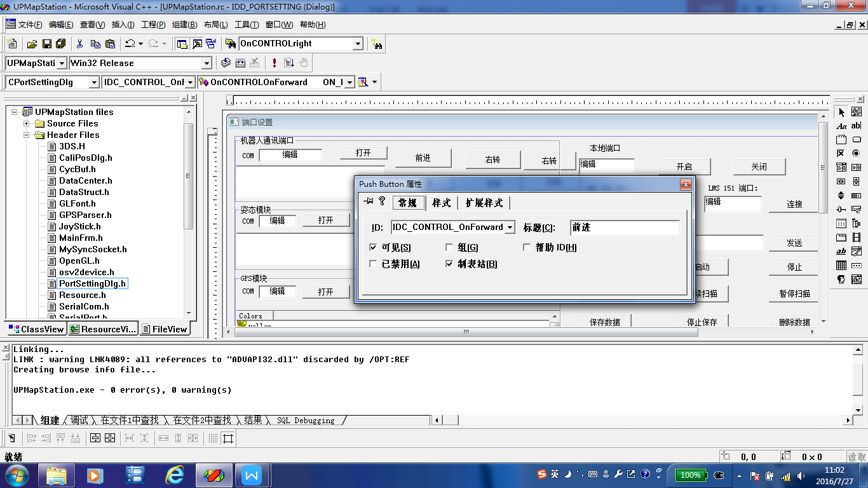The width and height of the screenshot is (868, 488).
Task: Select PortSettingDlg.h in the file tree
Action: pyautogui.click(x=93, y=283)
